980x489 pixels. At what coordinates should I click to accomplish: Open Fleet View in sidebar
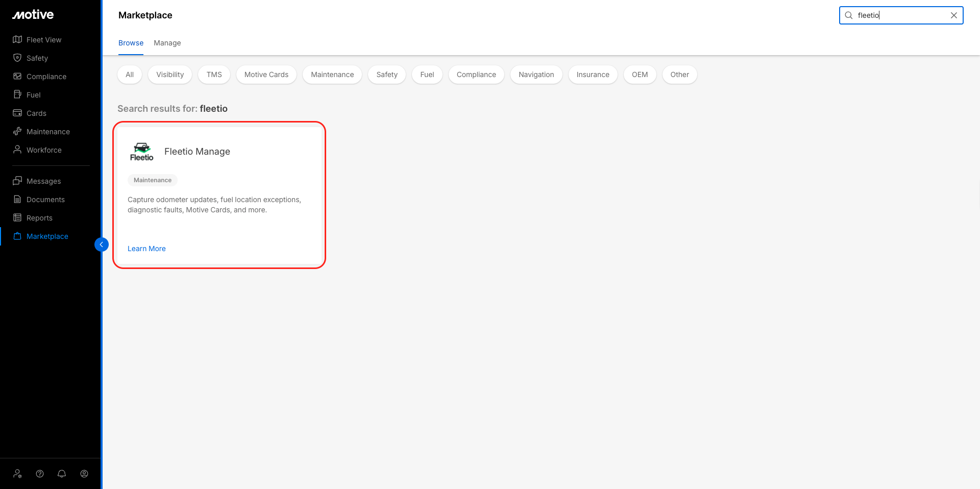coord(44,40)
